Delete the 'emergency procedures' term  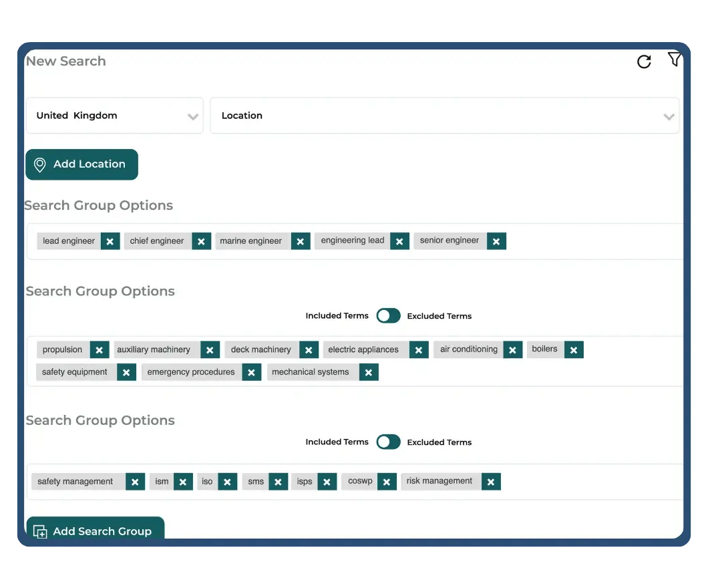[x=252, y=372]
